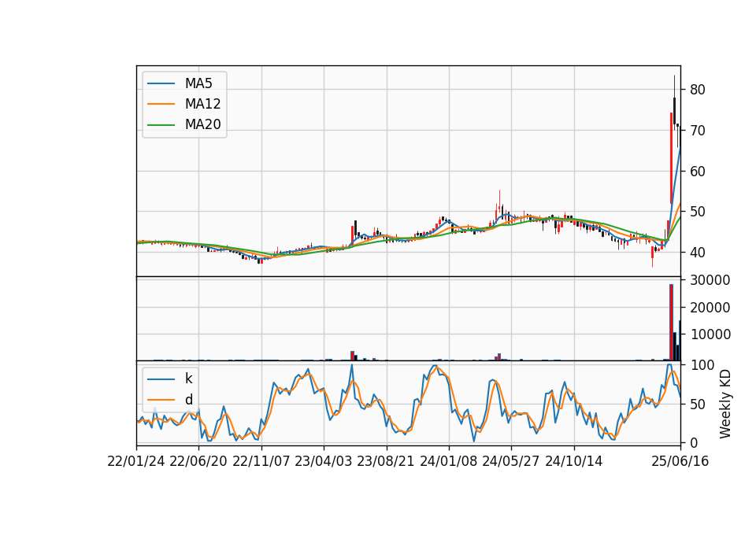
Task: Click the tall red candlestick near 70
Action: (x=671, y=158)
